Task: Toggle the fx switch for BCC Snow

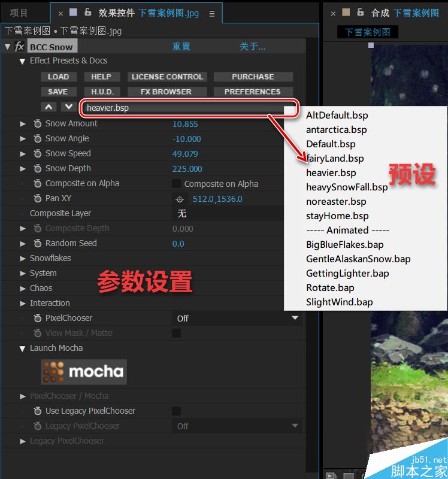Action: (19, 47)
